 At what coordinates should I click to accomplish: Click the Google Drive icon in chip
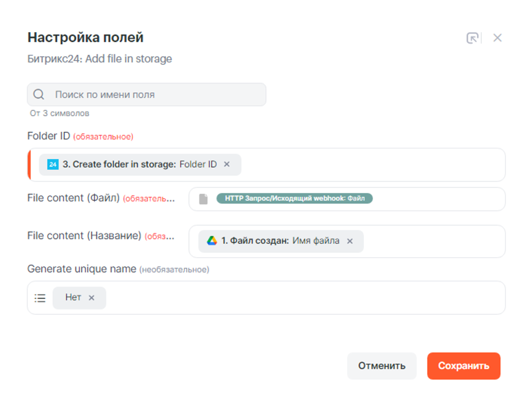[212, 241]
